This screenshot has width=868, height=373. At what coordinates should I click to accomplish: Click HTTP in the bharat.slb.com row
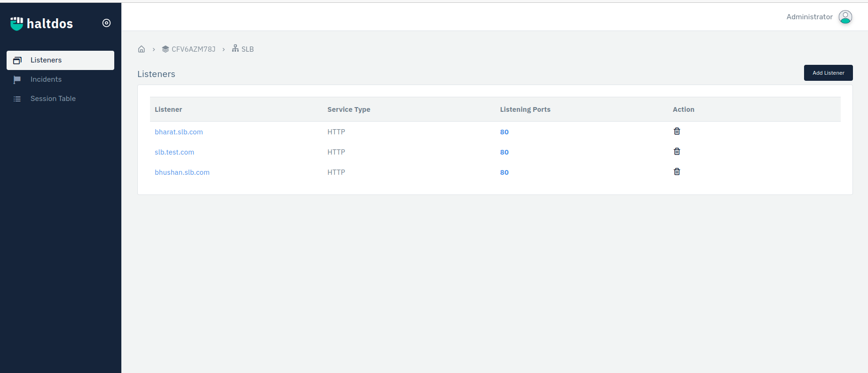click(336, 132)
